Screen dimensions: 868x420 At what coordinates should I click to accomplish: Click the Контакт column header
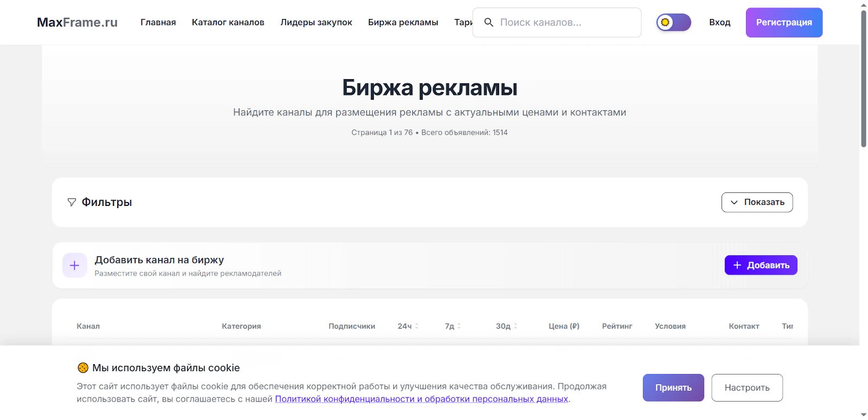click(x=744, y=326)
